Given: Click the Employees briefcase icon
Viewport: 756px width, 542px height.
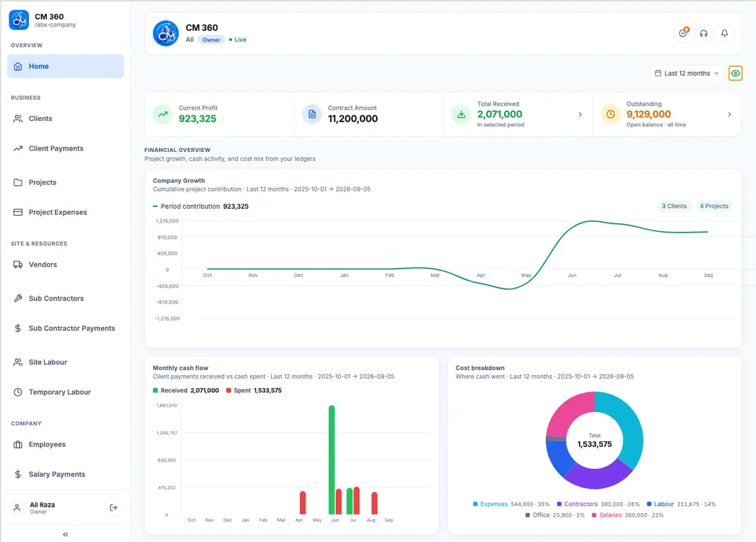Looking at the screenshot, I should click(x=18, y=444).
